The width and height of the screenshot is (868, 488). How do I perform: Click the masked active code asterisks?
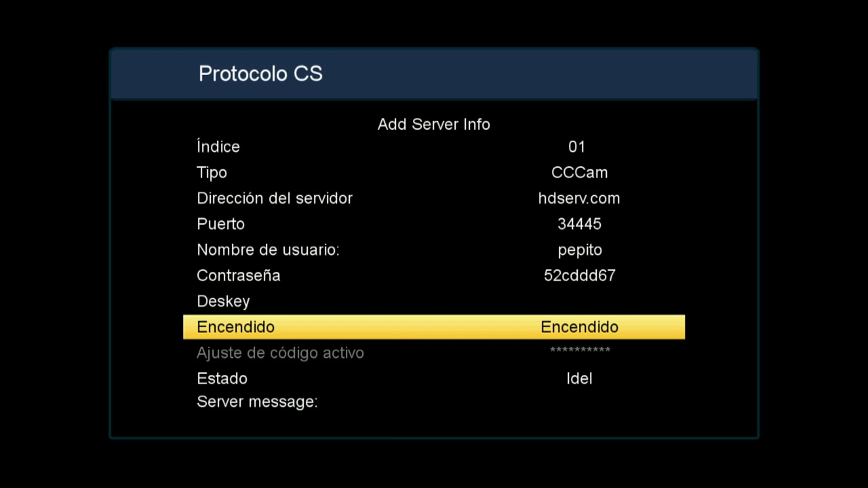click(580, 350)
